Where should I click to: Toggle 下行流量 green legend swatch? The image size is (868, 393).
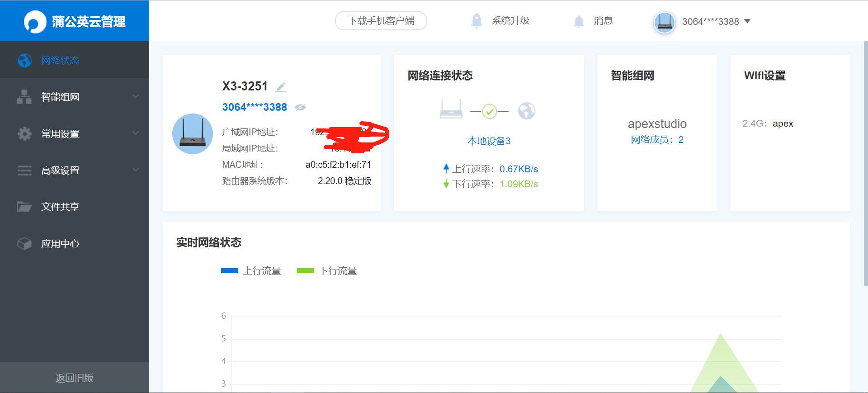coord(305,270)
